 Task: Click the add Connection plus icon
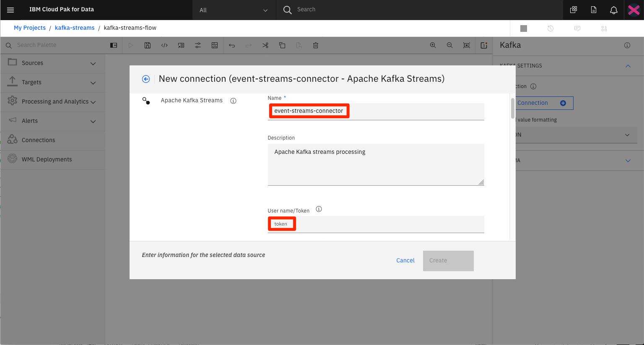pyautogui.click(x=563, y=103)
